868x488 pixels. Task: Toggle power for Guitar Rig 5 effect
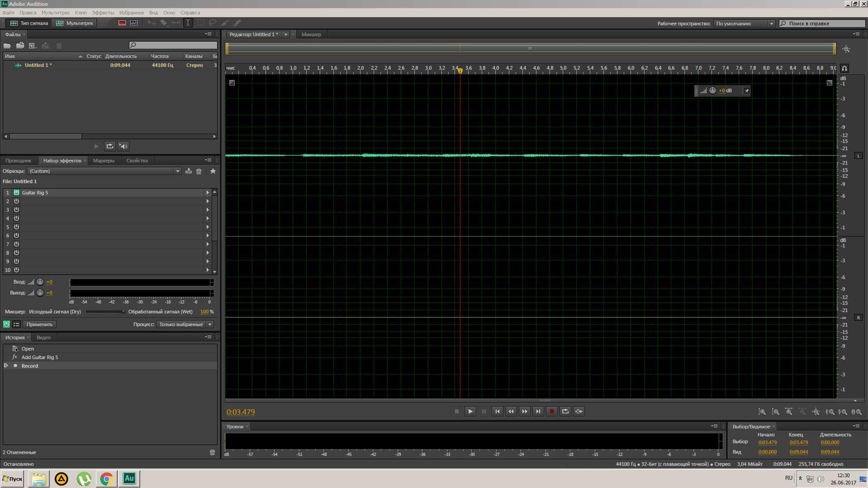pos(16,193)
